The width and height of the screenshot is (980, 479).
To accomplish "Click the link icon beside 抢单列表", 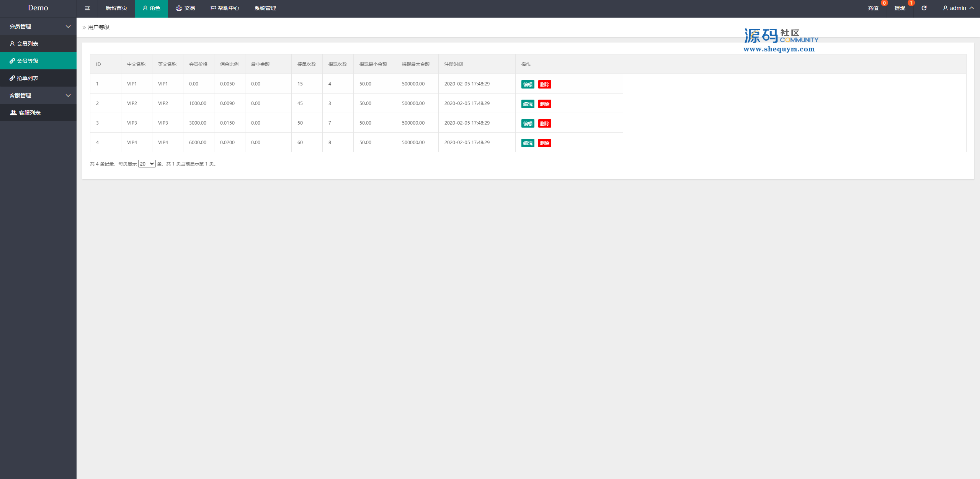I will (x=12, y=78).
